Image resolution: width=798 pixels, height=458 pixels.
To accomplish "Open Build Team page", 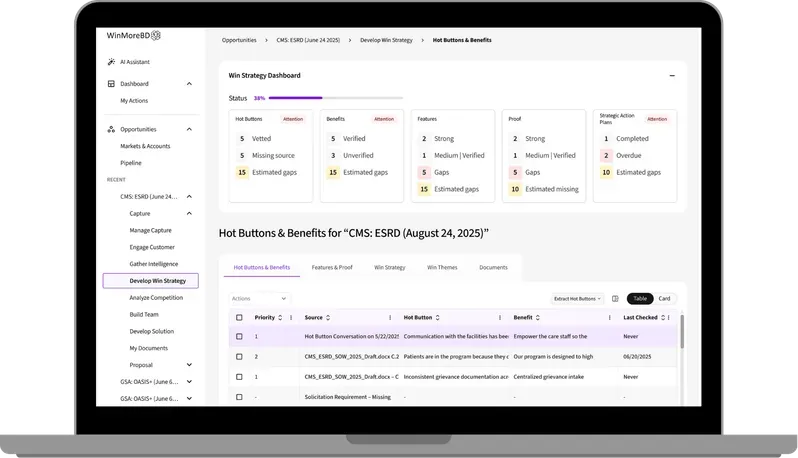I will coord(144,314).
